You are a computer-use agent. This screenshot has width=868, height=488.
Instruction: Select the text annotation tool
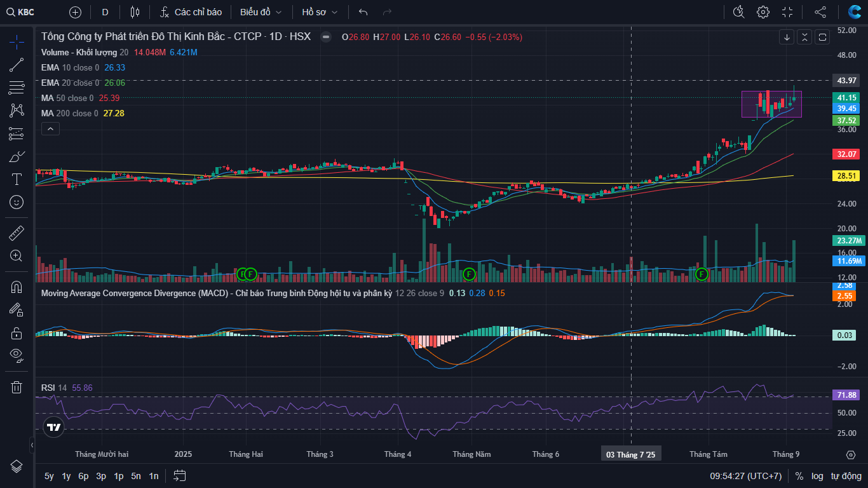[17, 179]
